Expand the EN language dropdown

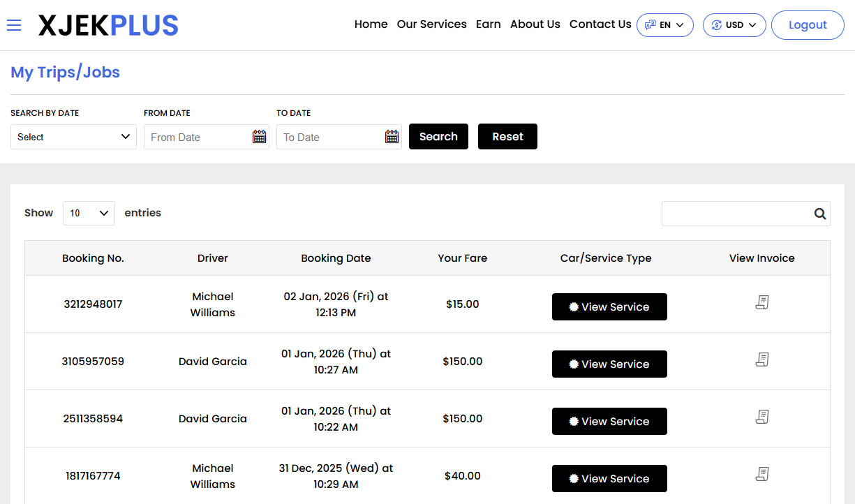(664, 25)
